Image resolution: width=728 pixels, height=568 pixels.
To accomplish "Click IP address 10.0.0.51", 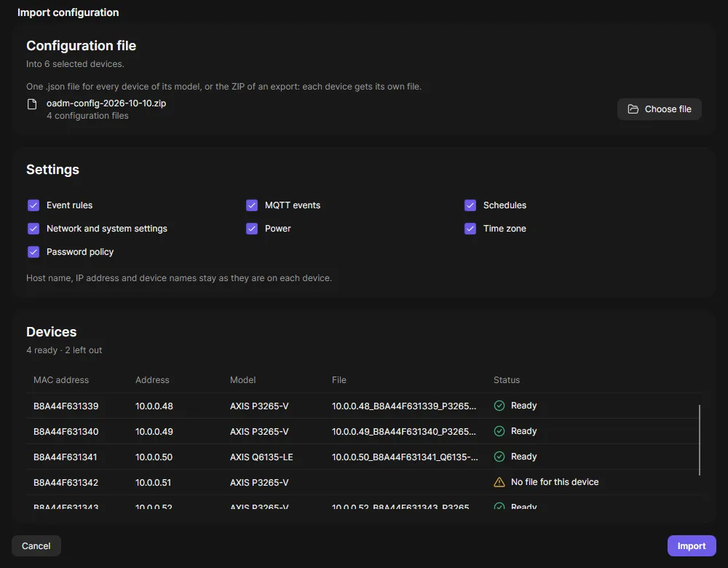I will coord(153,483).
